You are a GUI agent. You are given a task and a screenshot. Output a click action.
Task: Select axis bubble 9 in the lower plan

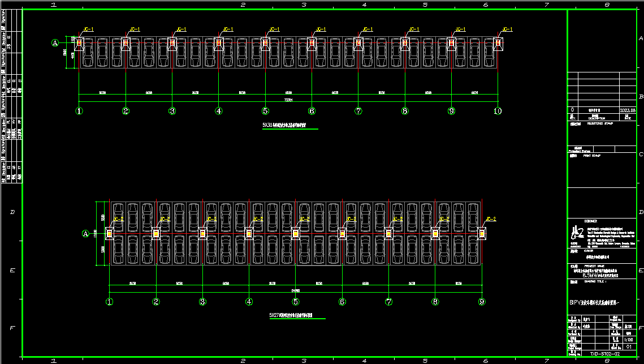click(x=482, y=302)
